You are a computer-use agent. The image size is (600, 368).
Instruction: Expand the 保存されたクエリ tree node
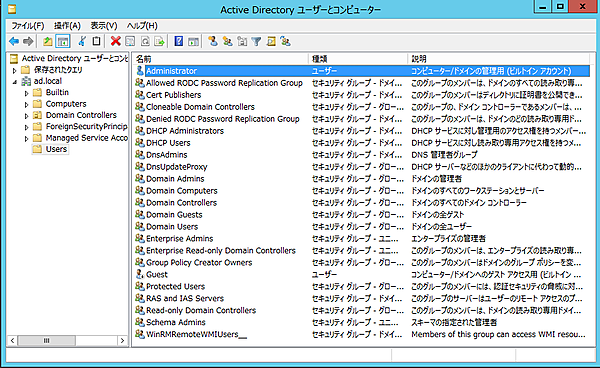pyautogui.click(x=15, y=70)
